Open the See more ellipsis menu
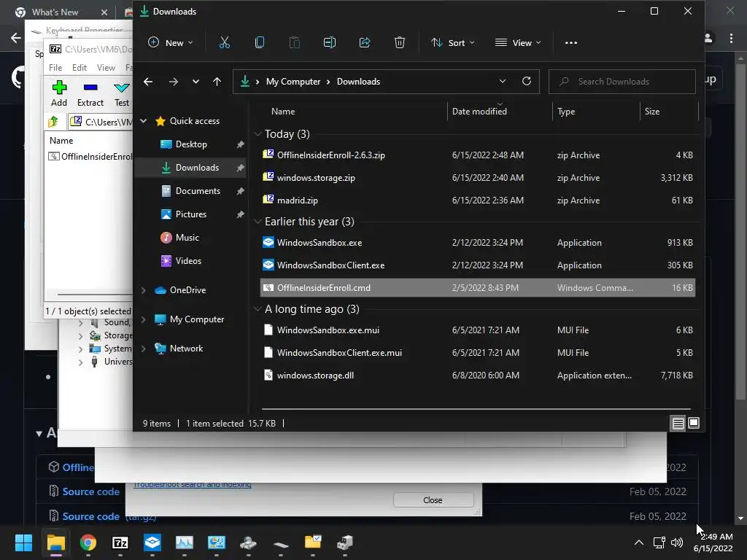Viewport: 747px width, 560px height. 570,42
